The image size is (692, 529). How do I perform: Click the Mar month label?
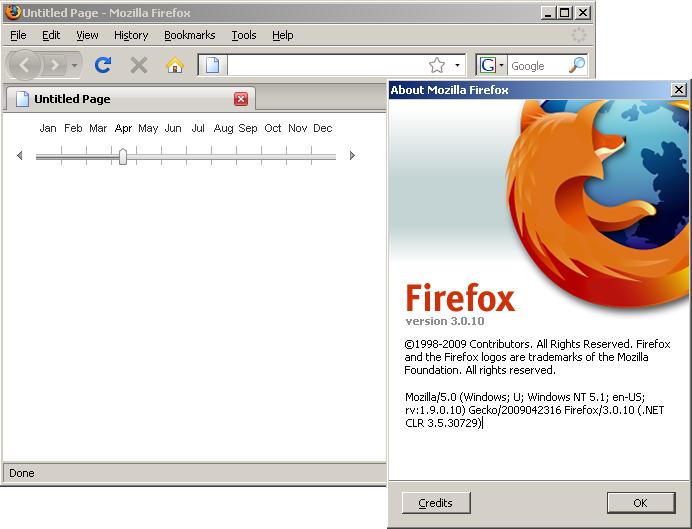coord(98,128)
